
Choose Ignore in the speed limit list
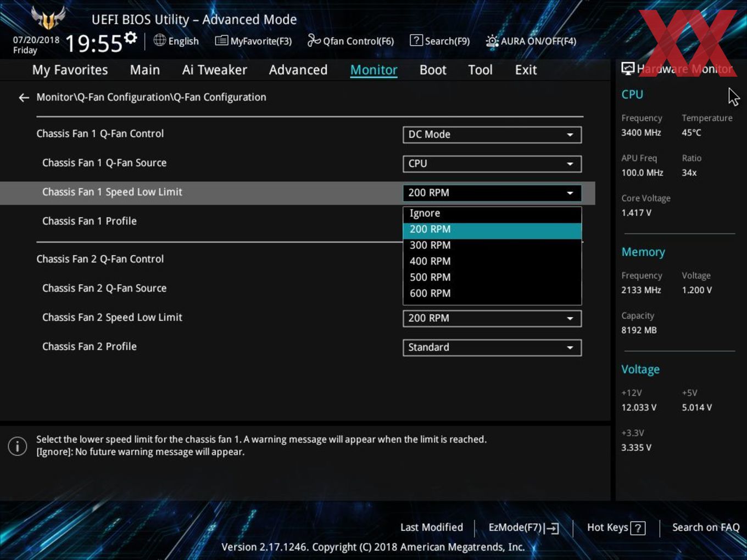pos(492,214)
